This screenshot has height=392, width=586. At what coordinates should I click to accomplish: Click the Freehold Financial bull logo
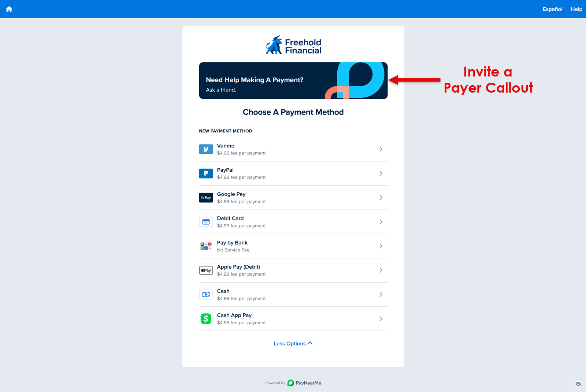coord(274,45)
